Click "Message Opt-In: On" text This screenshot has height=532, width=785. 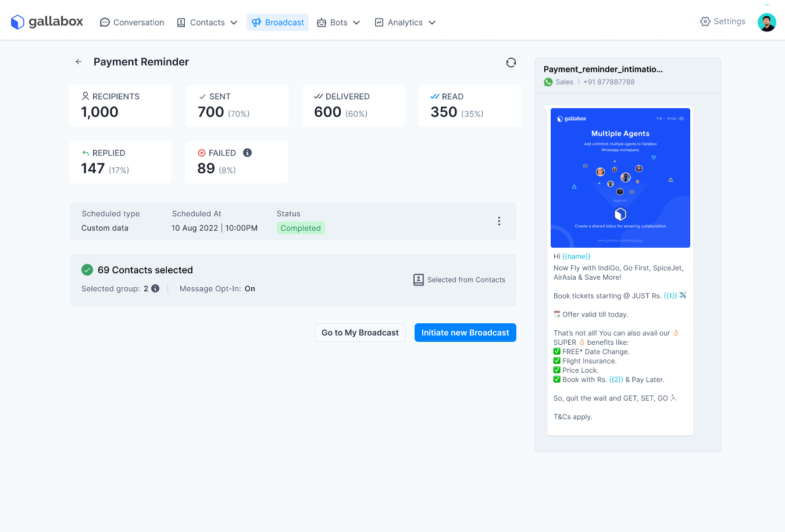tap(217, 288)
